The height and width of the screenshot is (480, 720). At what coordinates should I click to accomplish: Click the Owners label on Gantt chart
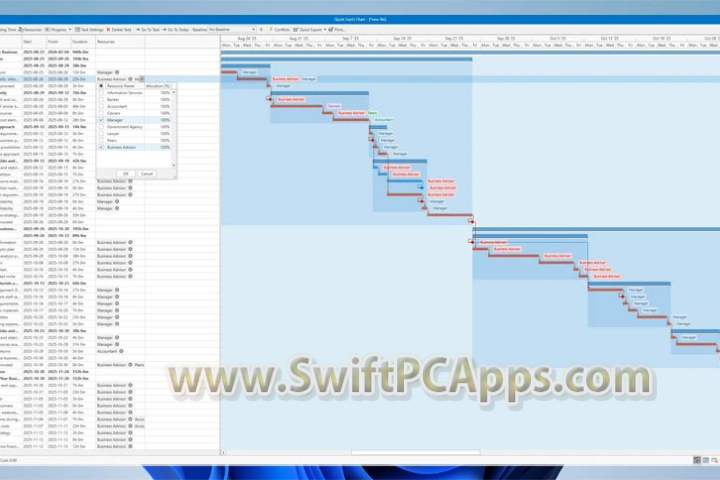334,106
